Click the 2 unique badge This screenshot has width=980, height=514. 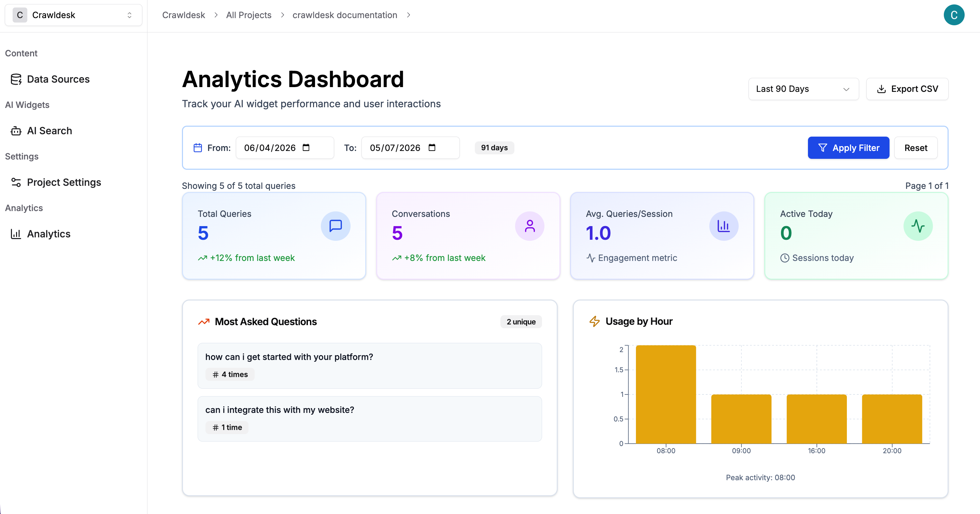(521, 322)
